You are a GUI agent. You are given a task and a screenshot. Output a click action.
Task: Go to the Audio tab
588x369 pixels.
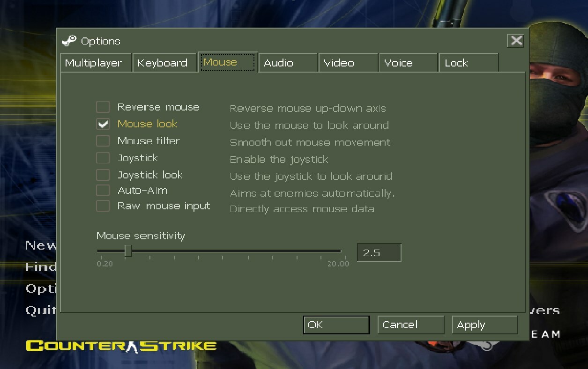[x=288, y=63]
